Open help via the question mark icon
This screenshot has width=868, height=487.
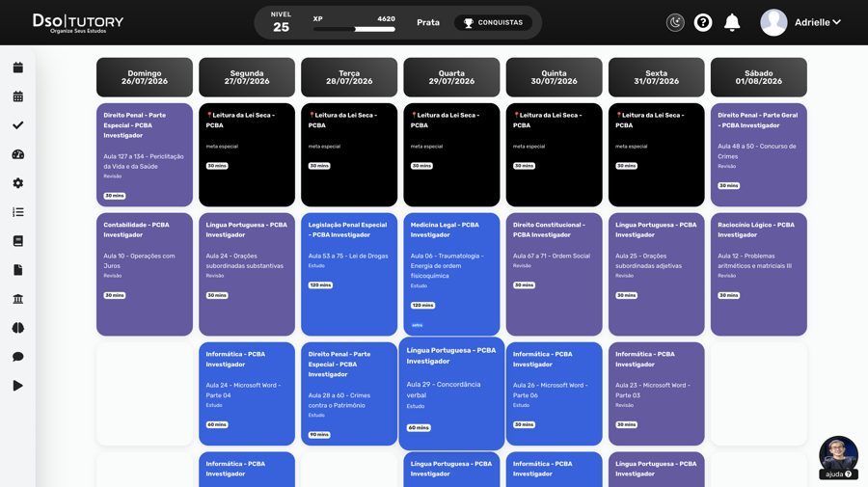click(703, 22)
